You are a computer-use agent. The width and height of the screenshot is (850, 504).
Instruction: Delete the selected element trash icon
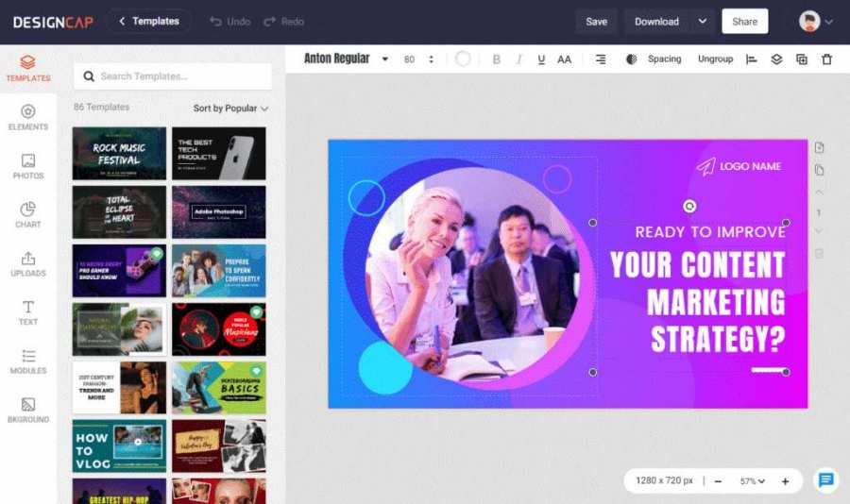(826, 59)
